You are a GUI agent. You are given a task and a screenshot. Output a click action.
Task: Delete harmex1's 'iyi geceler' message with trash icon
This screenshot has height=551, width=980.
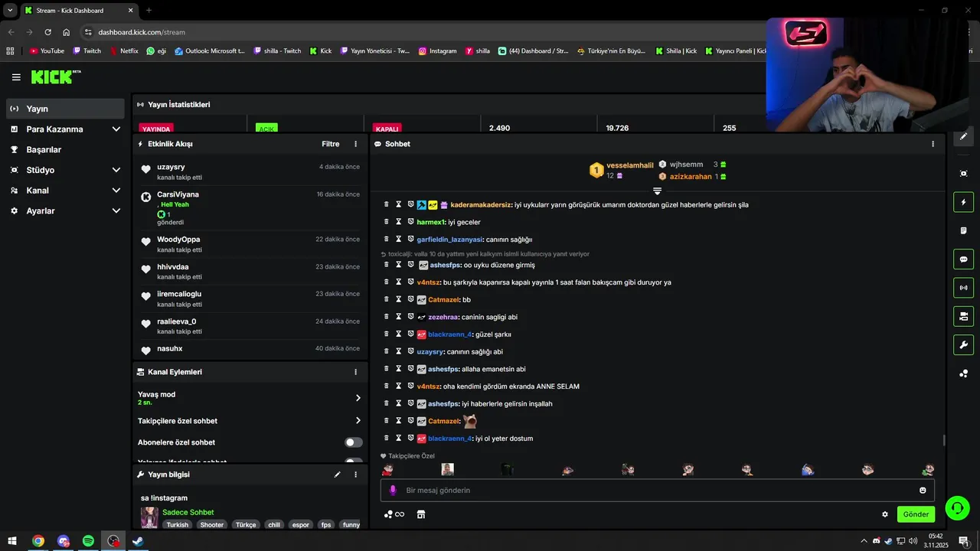(387, 222)
